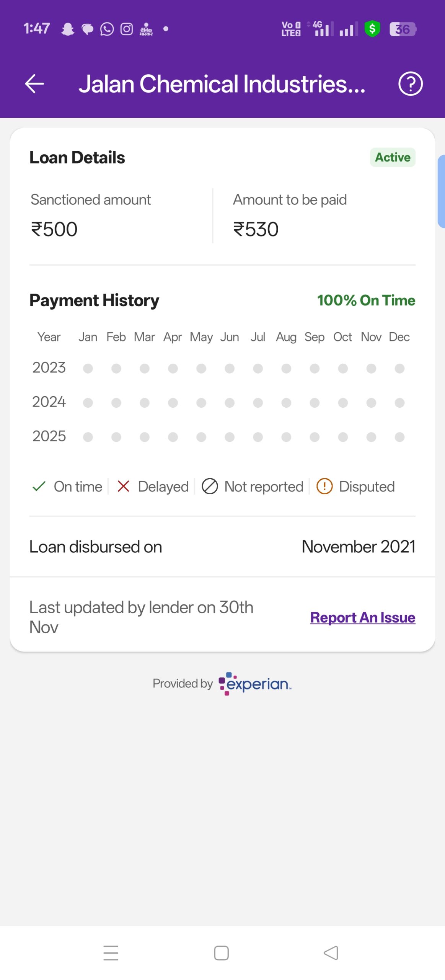445x980 pixels.
Task: Tap the WhatsApp notification icon
Action: (x=107, y=29)
